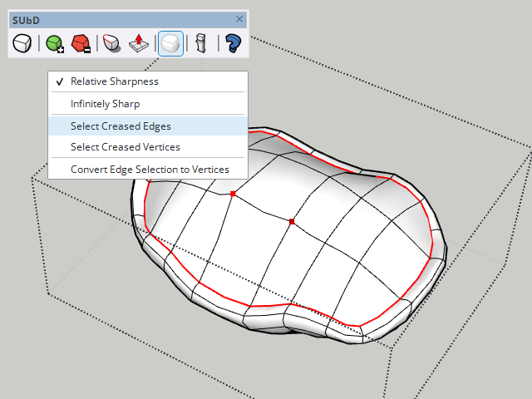Choose Select Creased Edges menu entry
The height and width of the screenshot is (399, 532).
pos(121,126)
